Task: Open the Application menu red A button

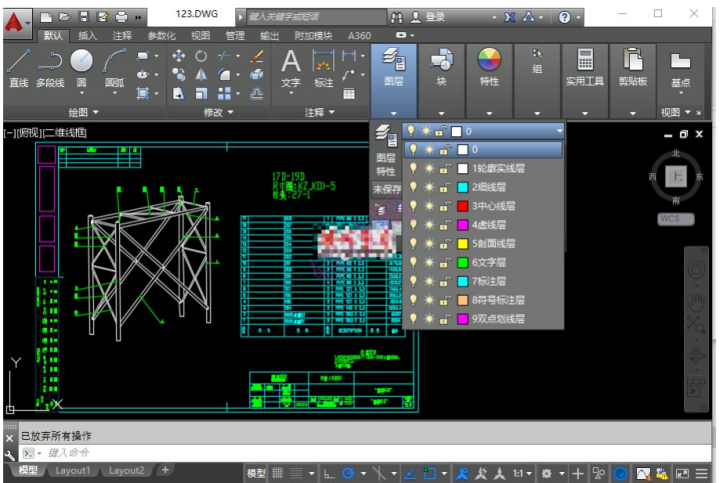Action: 16,22
